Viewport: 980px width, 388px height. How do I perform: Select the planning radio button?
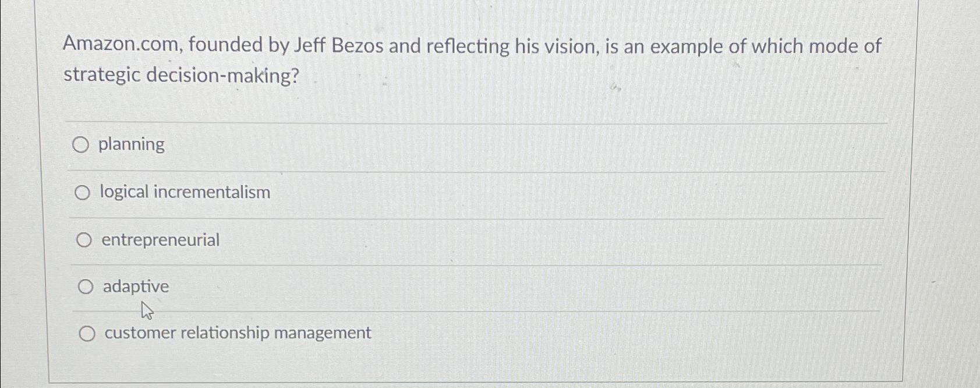click(x=82, y=144)
